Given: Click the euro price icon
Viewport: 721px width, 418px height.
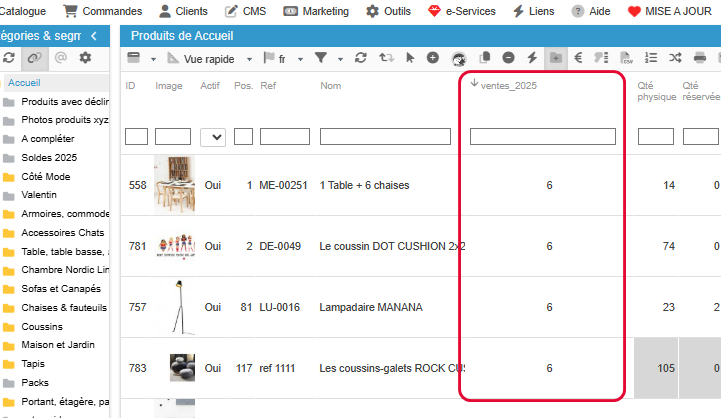Looking at the screenshot, I should pyautogui.click(x=578, y=58).
